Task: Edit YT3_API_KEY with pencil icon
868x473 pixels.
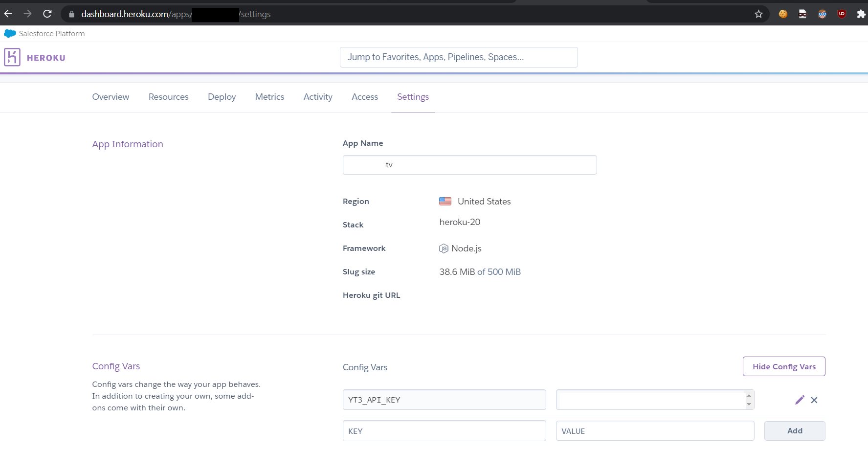Action: pyautogui.click(x=800, y=400)
